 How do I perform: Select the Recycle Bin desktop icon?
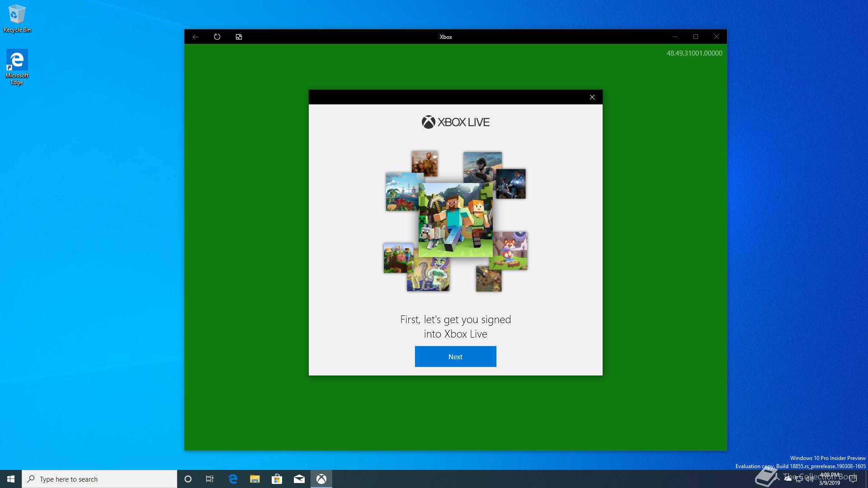(x=17, y=19)
